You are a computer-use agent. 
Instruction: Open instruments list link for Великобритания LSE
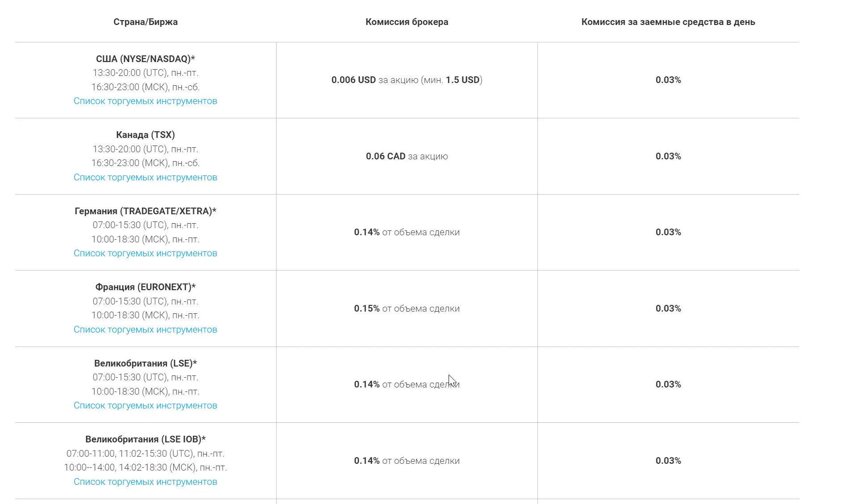(x=145, y=405)
